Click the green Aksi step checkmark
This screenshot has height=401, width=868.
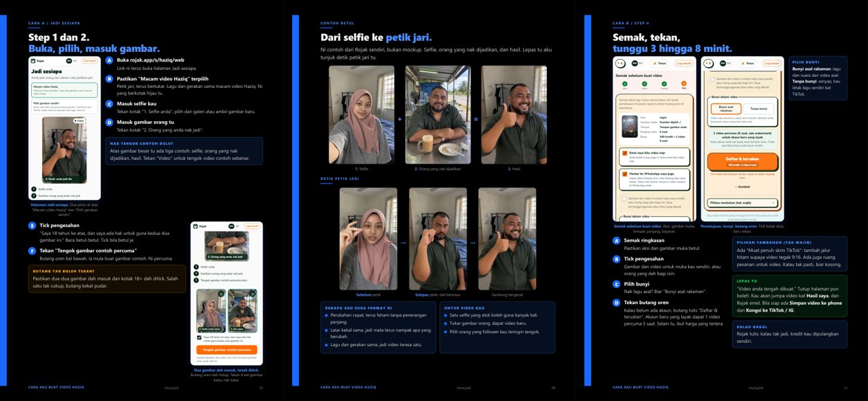pos(625,84)
